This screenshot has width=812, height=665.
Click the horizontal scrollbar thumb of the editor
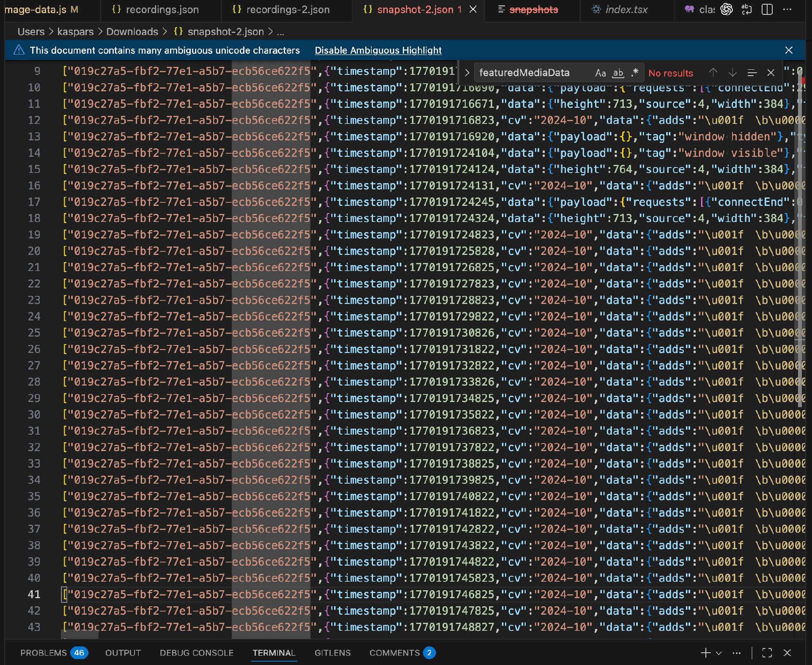80,635
